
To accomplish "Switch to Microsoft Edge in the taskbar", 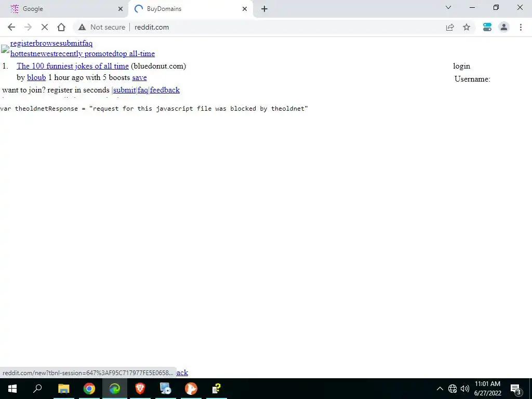I will pos(115,389).
